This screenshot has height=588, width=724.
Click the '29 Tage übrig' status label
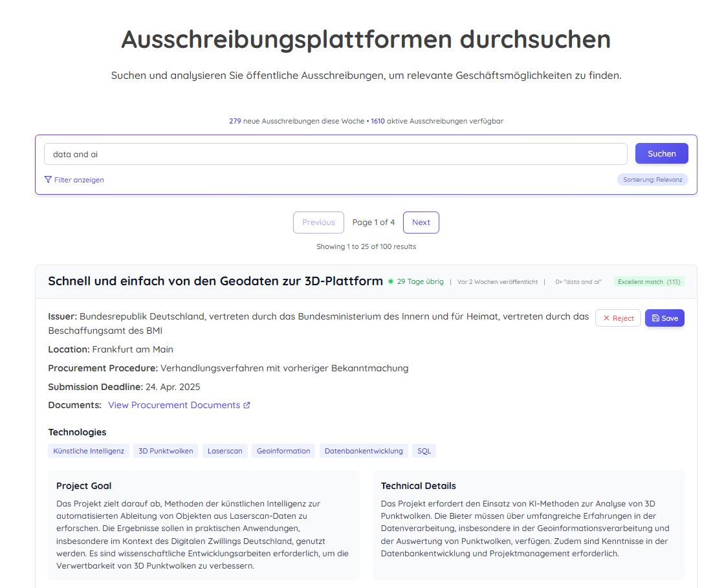(420, 281)
